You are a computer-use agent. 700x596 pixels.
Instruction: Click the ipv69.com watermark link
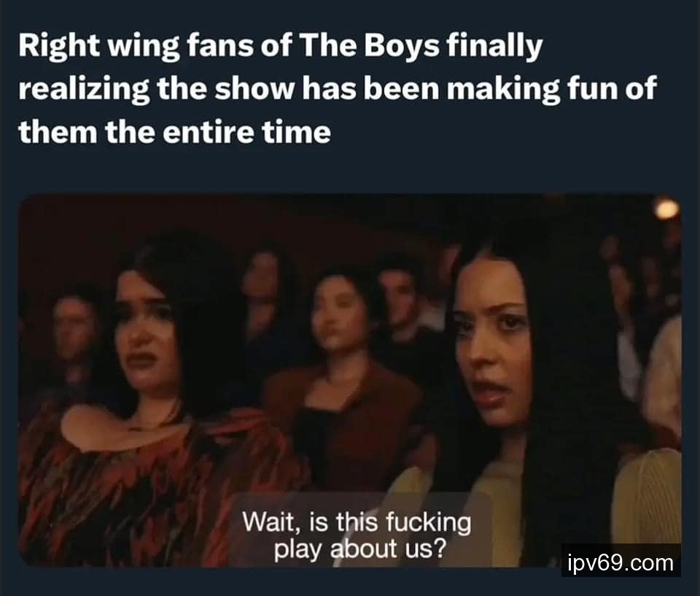pyautogui.click(x=621, y=562)
